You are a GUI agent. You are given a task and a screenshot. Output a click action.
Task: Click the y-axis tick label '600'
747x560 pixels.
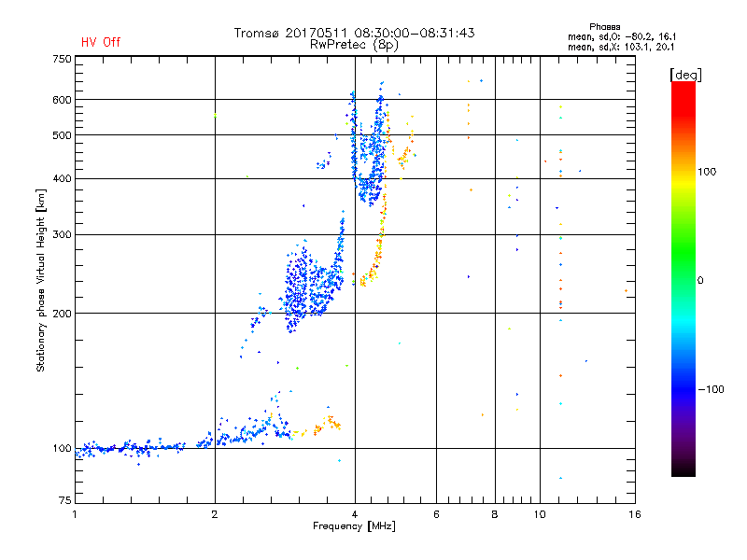point(62,100)
